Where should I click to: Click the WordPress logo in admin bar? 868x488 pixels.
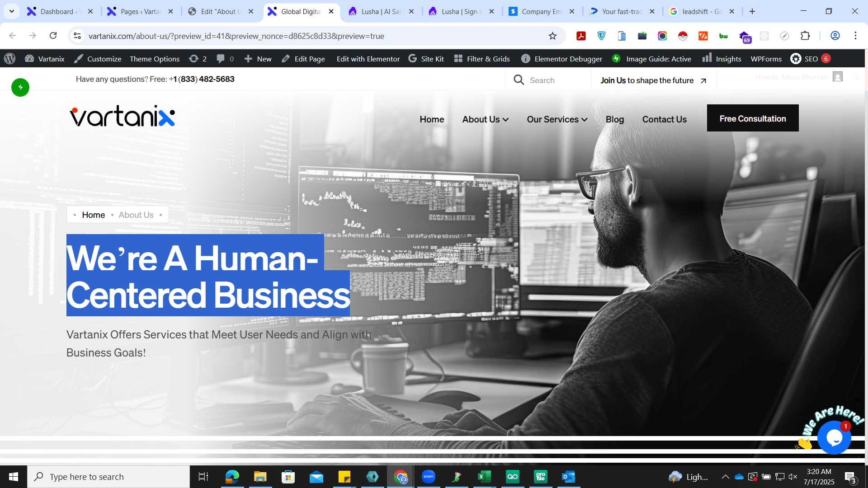pos(9,59)
